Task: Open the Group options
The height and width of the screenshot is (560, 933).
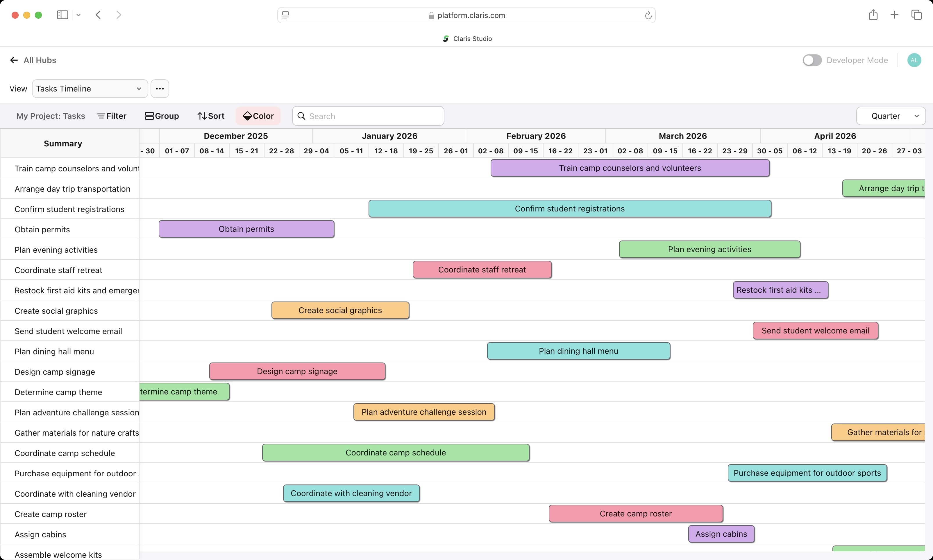Action: pos(162,116)
